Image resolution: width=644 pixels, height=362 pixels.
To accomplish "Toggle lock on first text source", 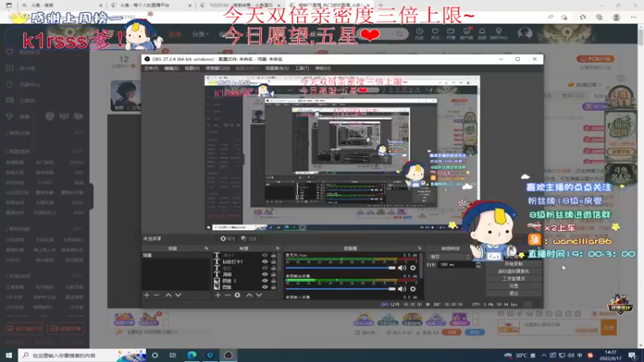I will [274, 255].
